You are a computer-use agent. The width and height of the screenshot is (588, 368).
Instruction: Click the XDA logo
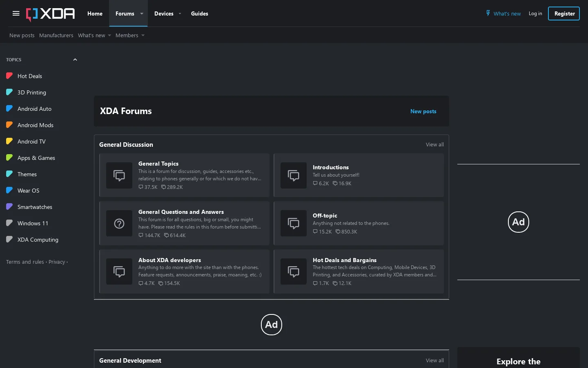click(51, 14)
